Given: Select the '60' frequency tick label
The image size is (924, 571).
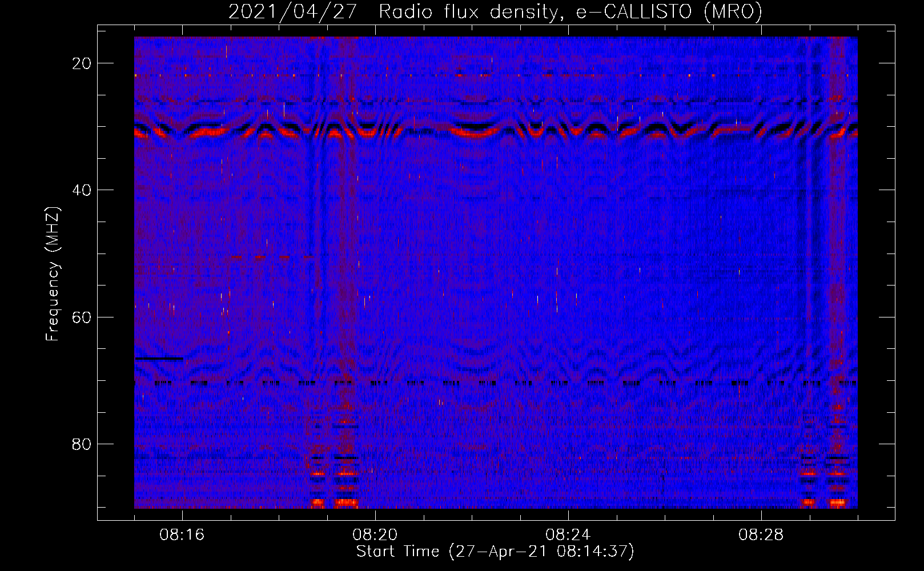Looking at the screenshot, I should click(82, 317).
